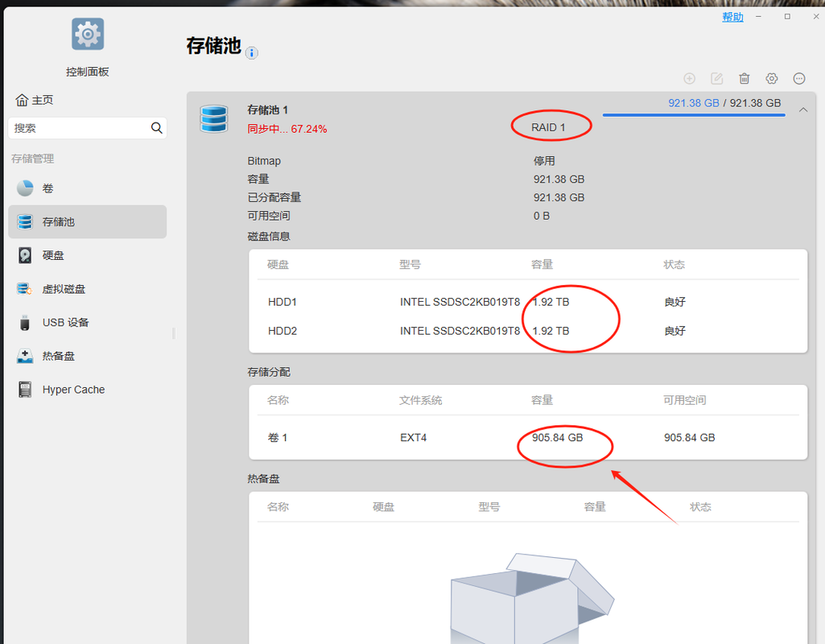
Task: Click the 虚拟磁盘 icon in sidebar
Action: coord(25,289)
